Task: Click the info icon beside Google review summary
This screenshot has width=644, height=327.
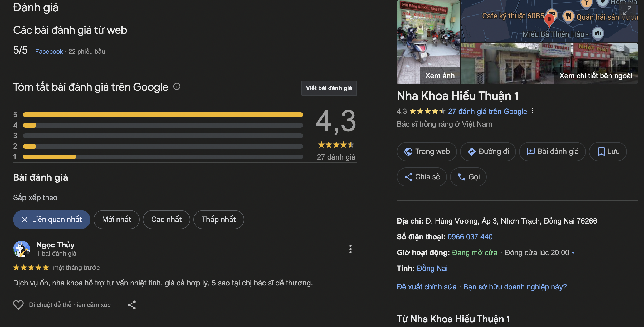Action: 177,86
